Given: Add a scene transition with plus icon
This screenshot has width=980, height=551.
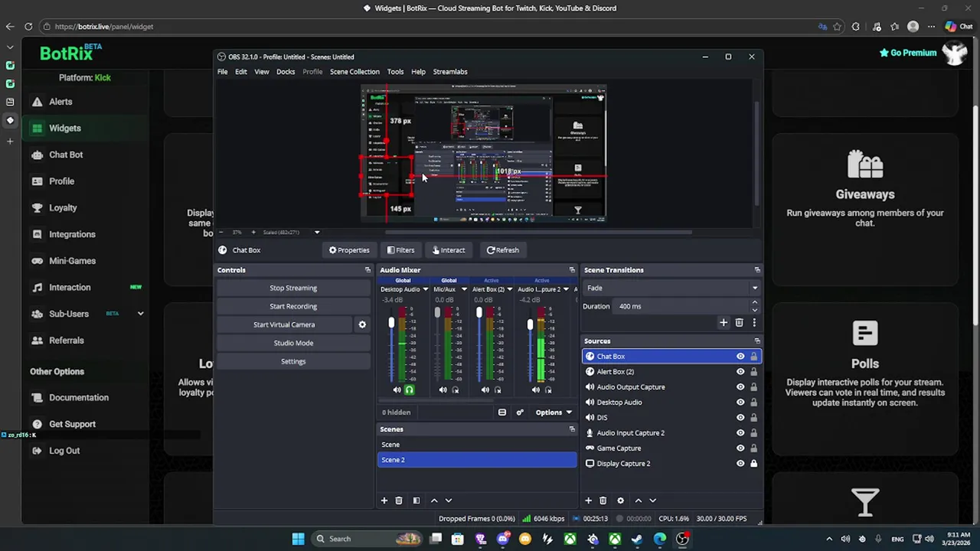Looking at the screenshot, I should pyautogui.click(x=724, y=323).
